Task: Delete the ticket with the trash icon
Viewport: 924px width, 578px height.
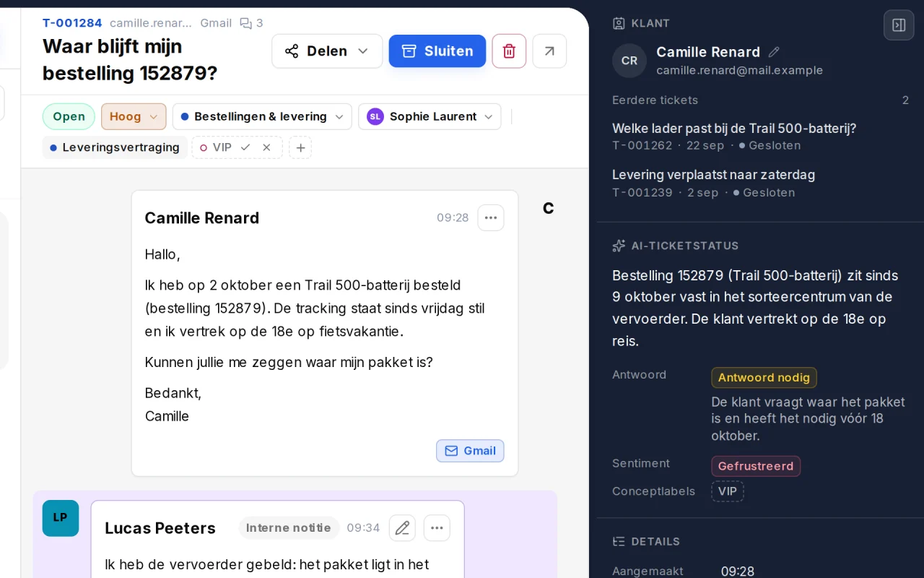Action: click(509, 51)
